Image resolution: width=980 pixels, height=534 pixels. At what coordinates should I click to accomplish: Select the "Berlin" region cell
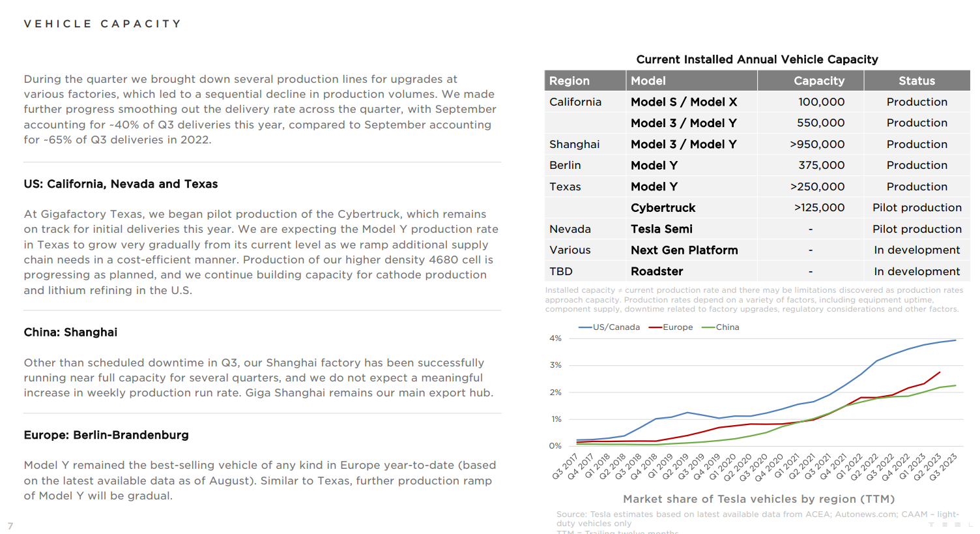pos(565,165)
